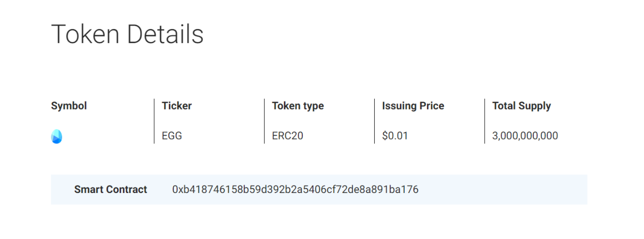644x239 pixels.
Task: Click the word Token in the heading
Action: 85,34
